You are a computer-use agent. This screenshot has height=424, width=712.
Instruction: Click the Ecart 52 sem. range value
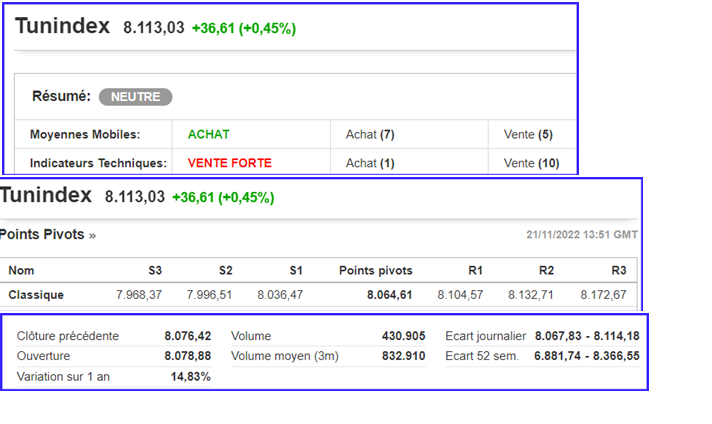(587, 356)
